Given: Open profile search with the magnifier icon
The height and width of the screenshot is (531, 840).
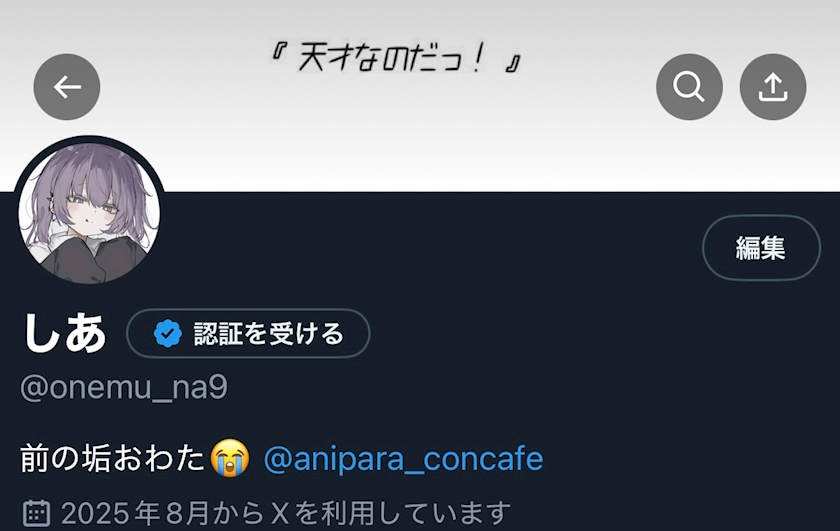Looking at the screenshot, I should click(689, 87).
